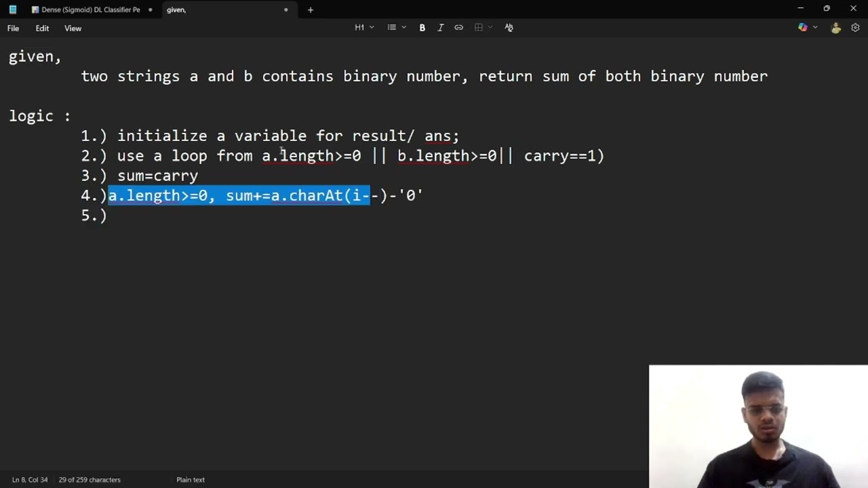Open the H1 heading style dropdown
This screenshot has height=488, width=868.
(364, 27)
